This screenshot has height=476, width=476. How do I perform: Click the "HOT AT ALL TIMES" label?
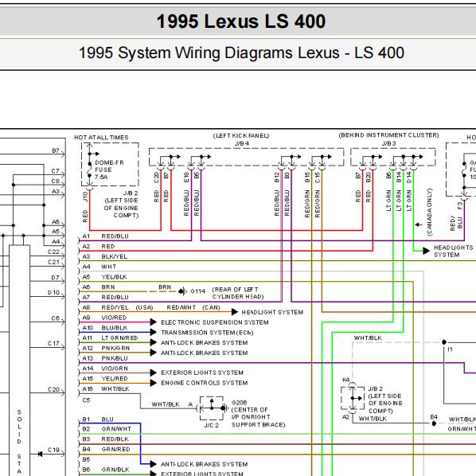[101, 138]
